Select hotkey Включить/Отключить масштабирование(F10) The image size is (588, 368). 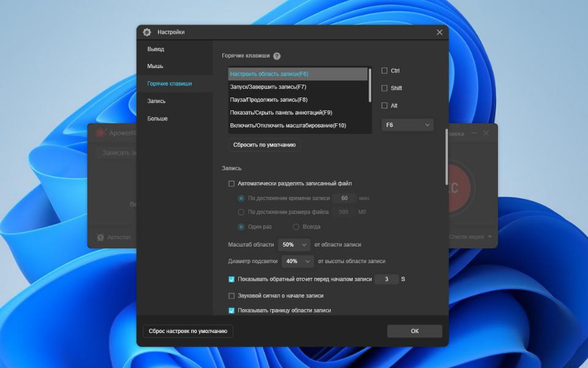(298, 125)
